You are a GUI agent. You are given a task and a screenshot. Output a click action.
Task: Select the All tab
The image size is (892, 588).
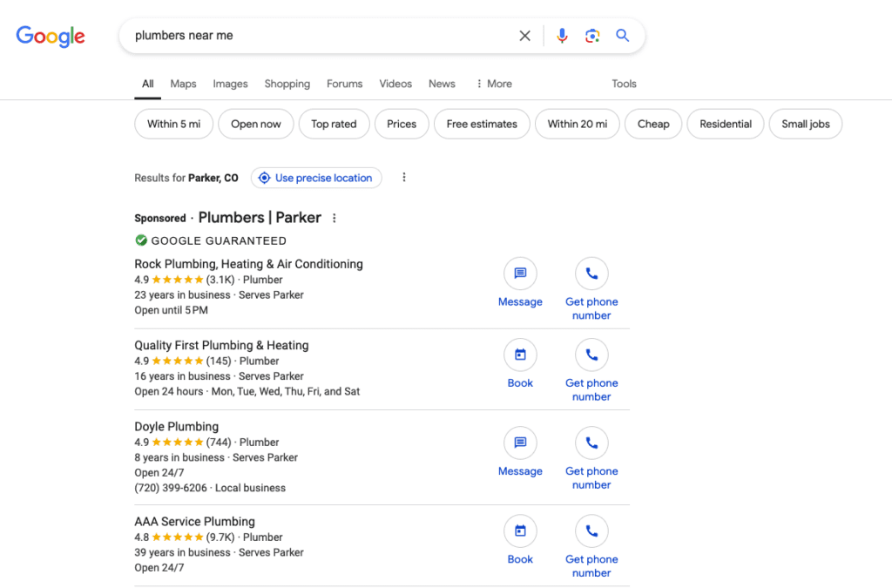148,84
